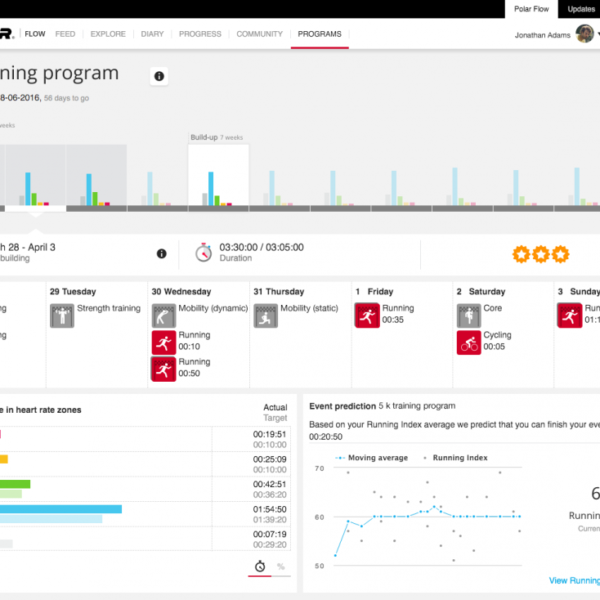Click the stopwatch Duration icon
Image resolution: width=600 pixels, height=600 pixels.
[x=203, y=252]
